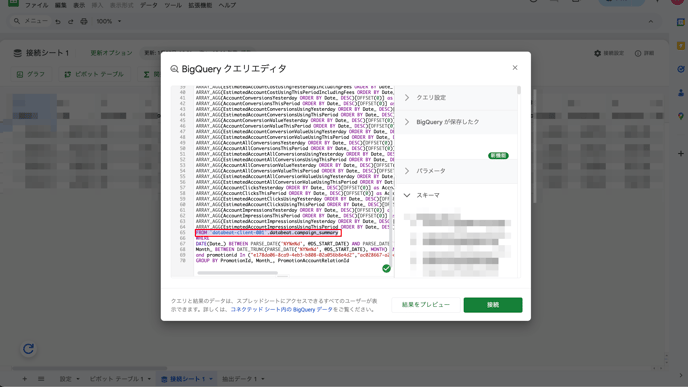Screen dimensions: 688x387
Task: Open the 100% zoom dropdown
Action: pos(108,21)
